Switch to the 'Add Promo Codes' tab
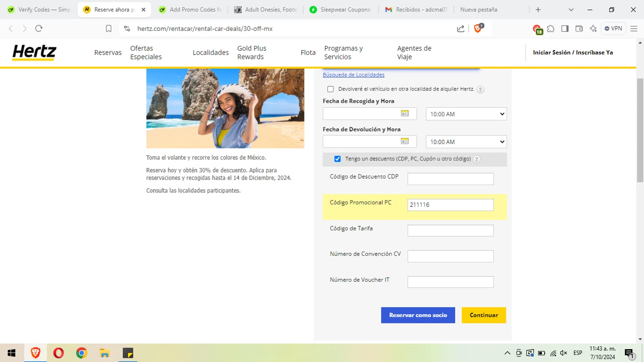This screenshot has height=362, width=644. click(x=190, y=9)
